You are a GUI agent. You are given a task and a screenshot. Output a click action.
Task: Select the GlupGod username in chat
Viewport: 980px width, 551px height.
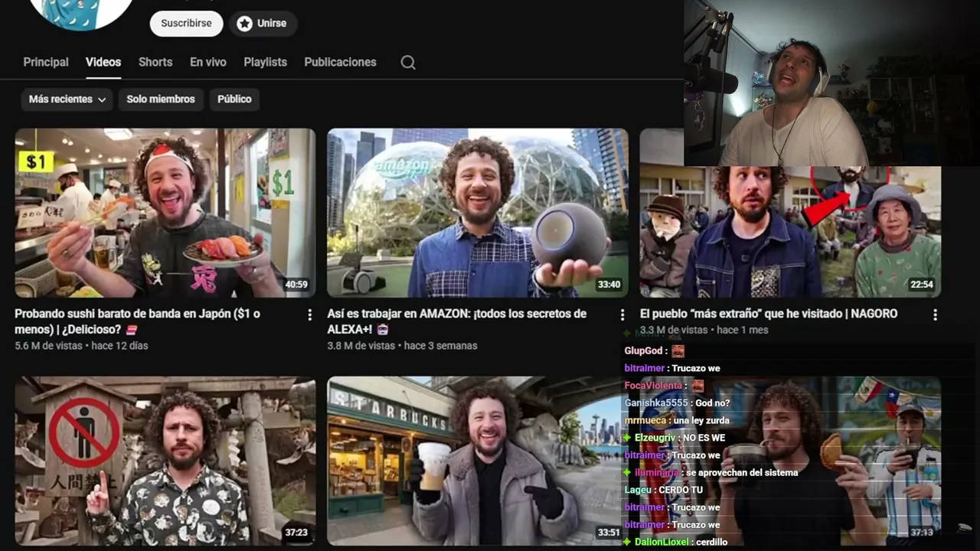(643, 351)
